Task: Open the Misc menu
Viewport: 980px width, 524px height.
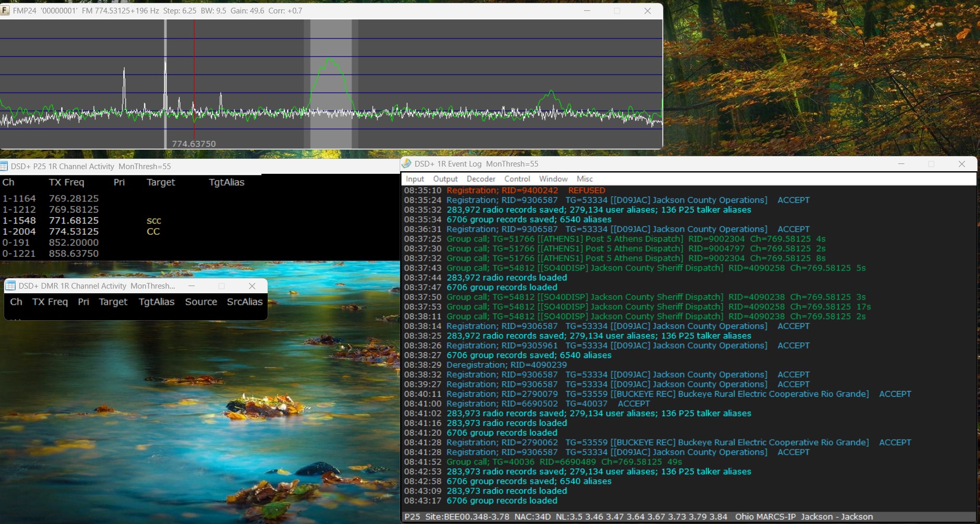Action: [x=584, y=179]
